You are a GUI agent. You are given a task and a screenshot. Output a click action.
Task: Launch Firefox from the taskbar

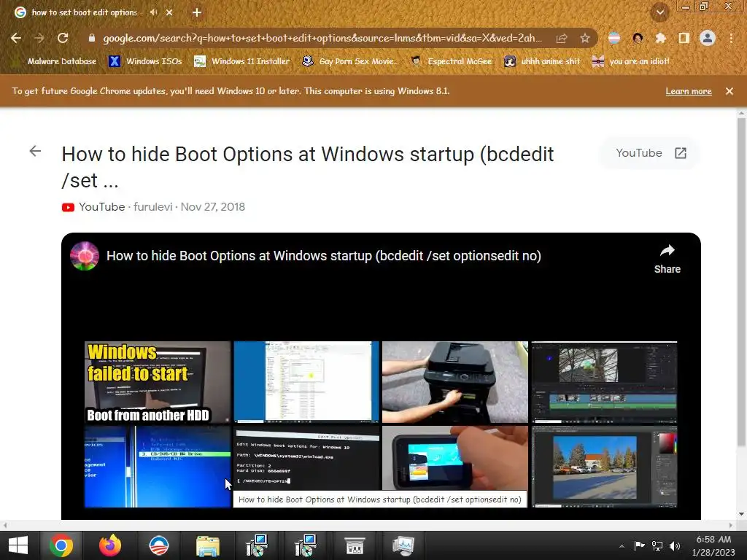click(x=110, y=545)
